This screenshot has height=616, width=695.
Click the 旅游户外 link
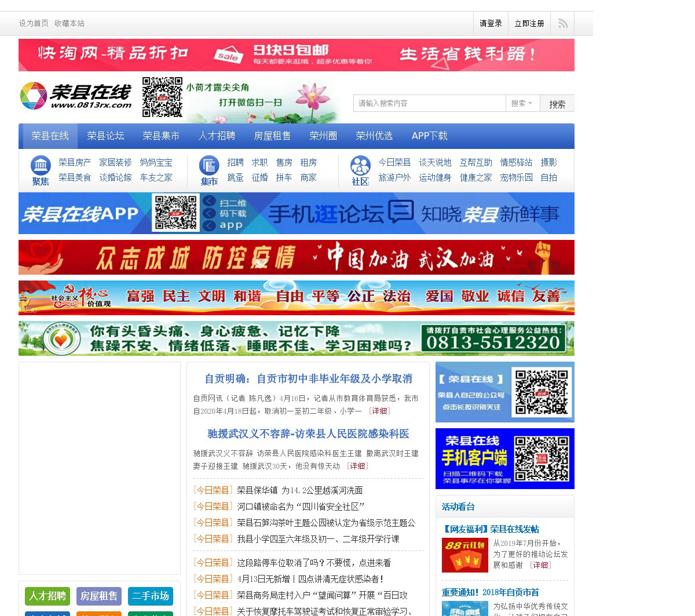394,177
